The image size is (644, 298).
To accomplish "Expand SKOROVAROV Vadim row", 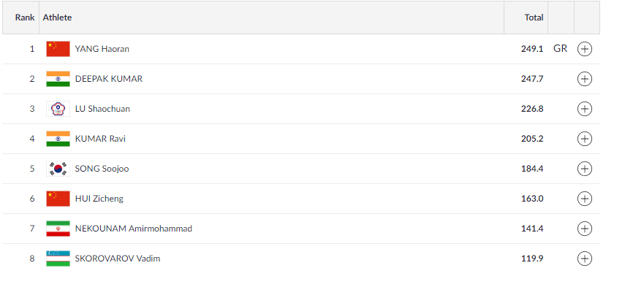I will [584, 259].
